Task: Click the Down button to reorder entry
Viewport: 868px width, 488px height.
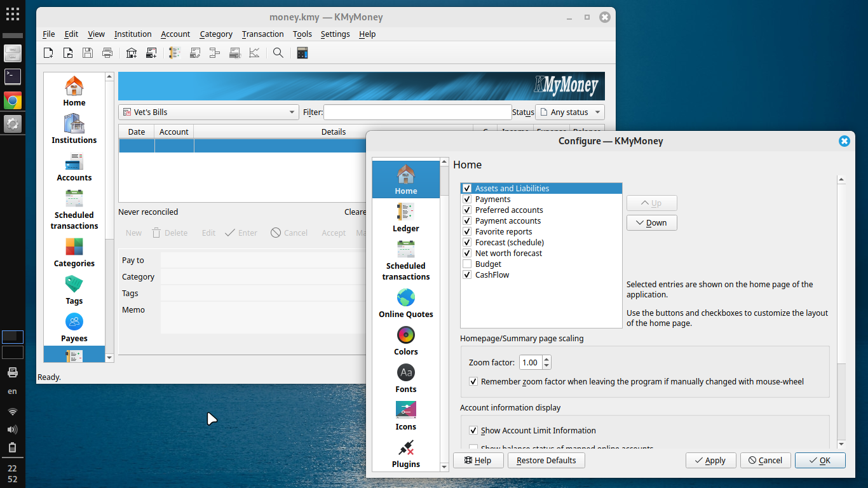Action: 652,223
